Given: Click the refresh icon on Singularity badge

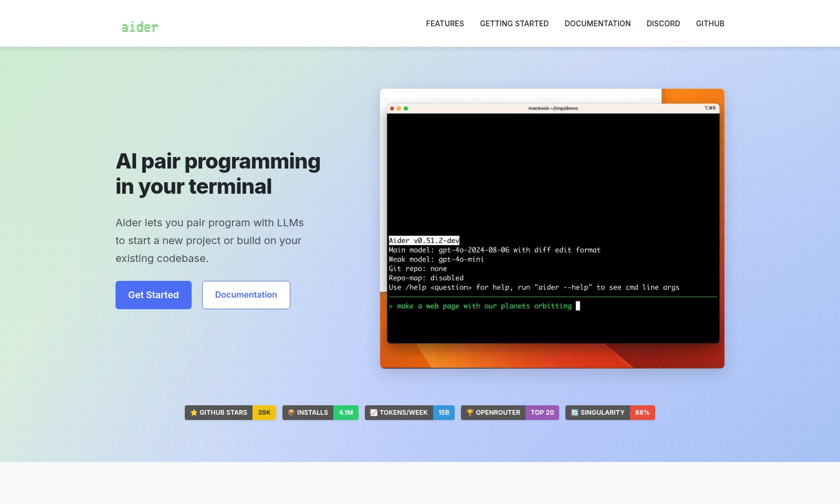Looking at the screenshot, I should pyautogui.click(x=574, y=413).
